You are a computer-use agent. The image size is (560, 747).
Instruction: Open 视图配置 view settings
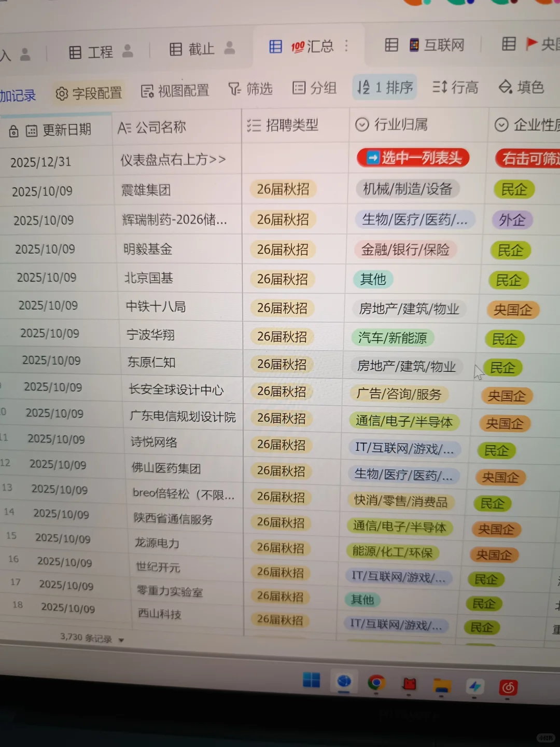(x=175, y=91)
